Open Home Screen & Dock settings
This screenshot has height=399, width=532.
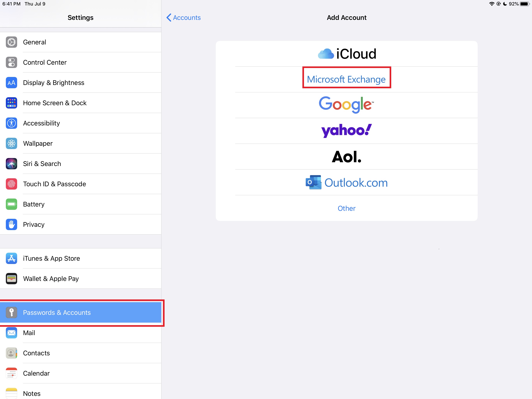click(81, 103)
